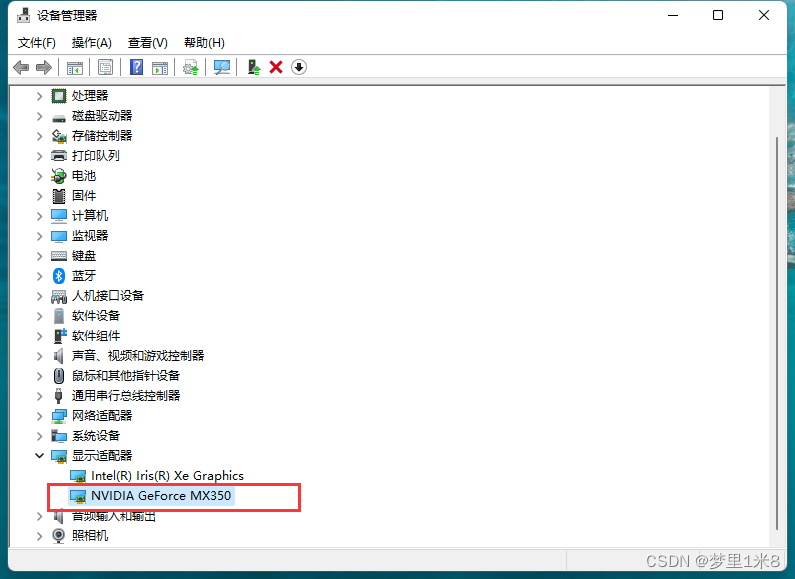Image resolution: width=795 pixels, height=579 pixels.
Task: Click the 电池 battery icon
Action: (59, 175)
